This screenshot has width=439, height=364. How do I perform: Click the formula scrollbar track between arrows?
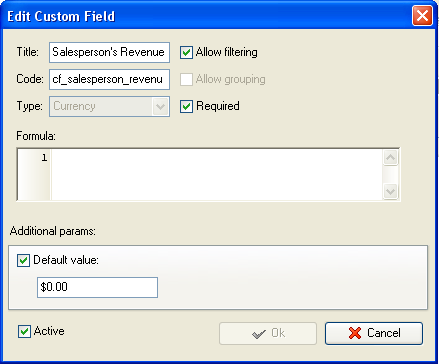point(390,174)
